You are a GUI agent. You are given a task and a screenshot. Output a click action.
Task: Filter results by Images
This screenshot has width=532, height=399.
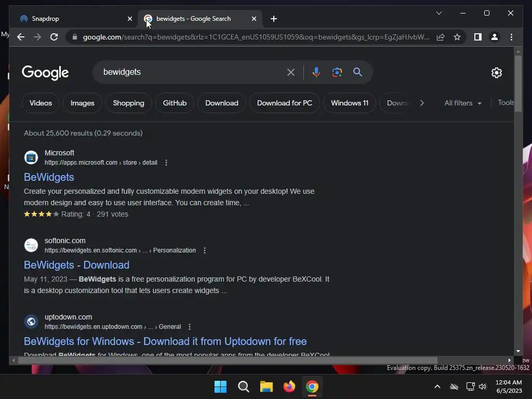click(83, 103)
